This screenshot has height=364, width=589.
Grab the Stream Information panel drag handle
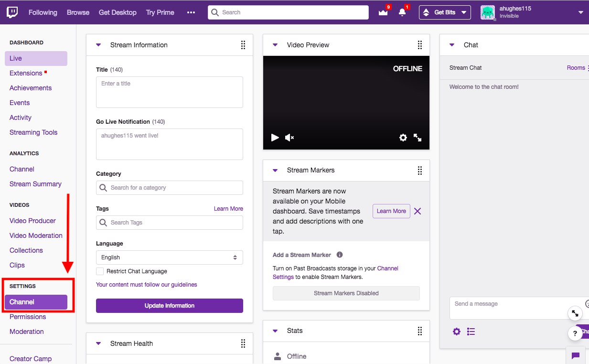[x=243, y=45]
